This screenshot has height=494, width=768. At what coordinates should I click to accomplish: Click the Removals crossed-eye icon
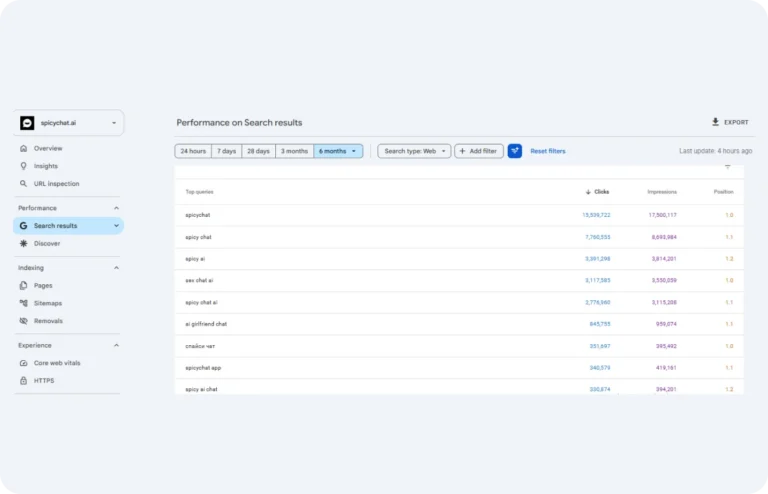tap(23, 321)
